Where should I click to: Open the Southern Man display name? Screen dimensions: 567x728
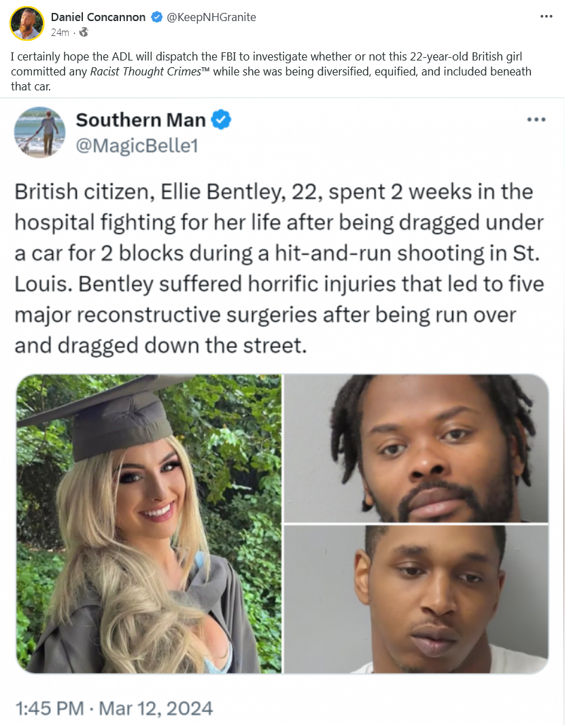click(x=141, y=120)
